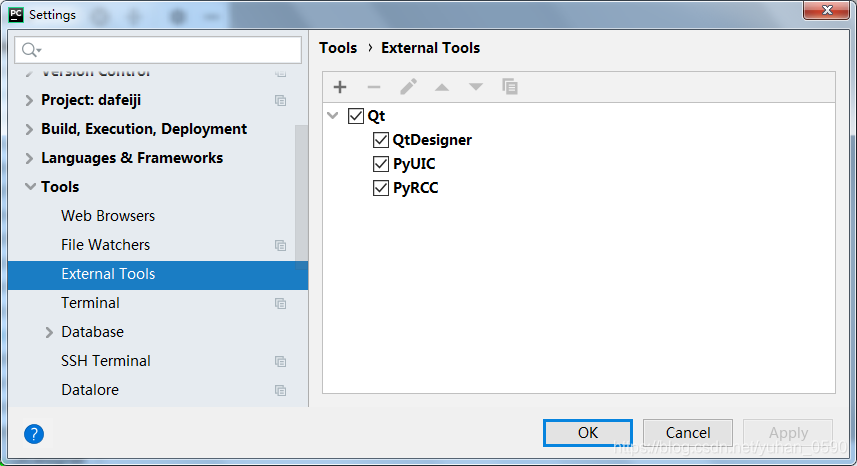Click the edit pencil icon
The image size is (857, 466).
408,87
